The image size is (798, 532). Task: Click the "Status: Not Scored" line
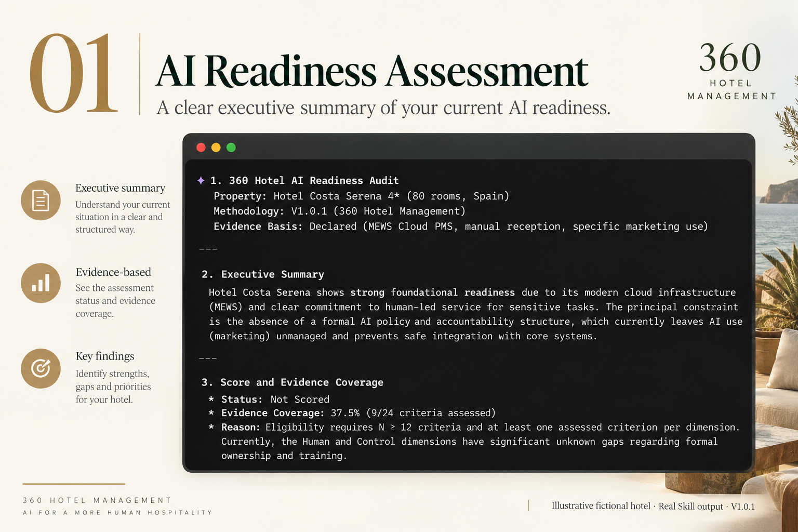269,400
